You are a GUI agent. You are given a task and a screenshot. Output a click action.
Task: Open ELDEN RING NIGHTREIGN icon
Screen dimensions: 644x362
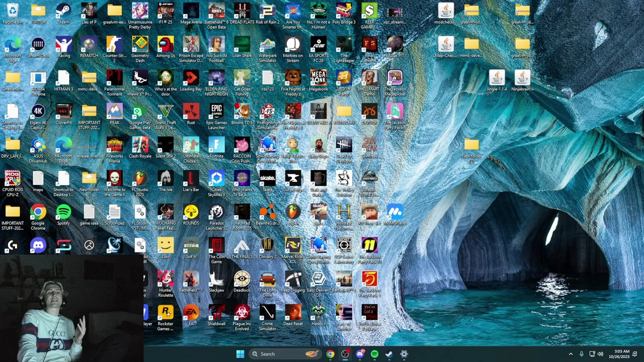(216, 83)
